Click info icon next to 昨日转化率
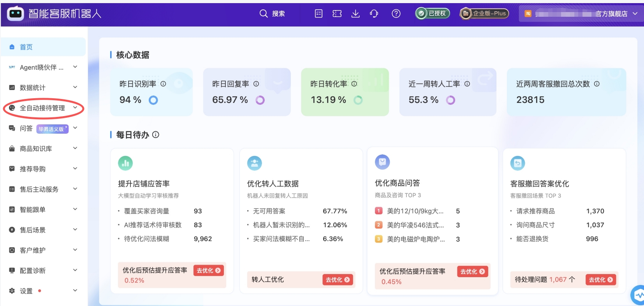This screenshot has height=306, width=644. (x=354, y=84)
